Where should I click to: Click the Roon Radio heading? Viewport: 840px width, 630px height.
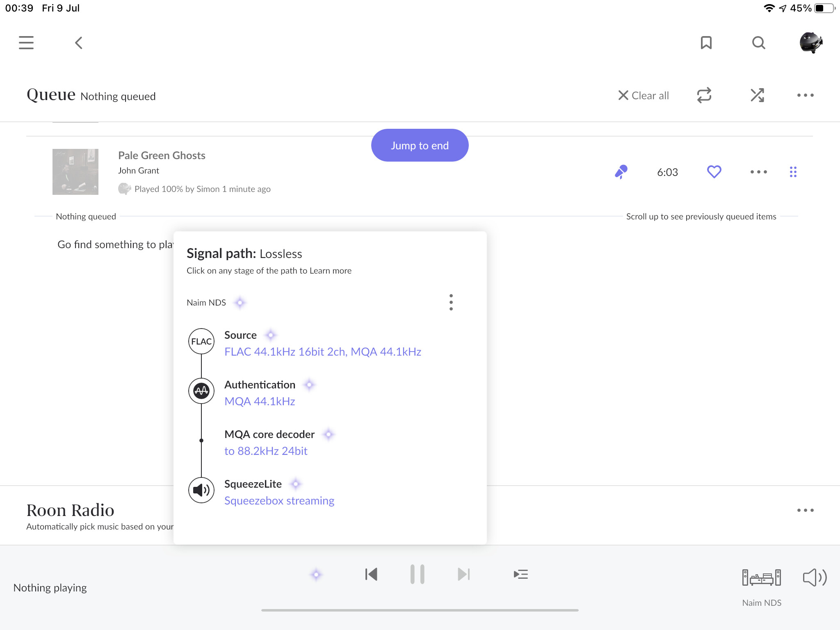(70, 510)
